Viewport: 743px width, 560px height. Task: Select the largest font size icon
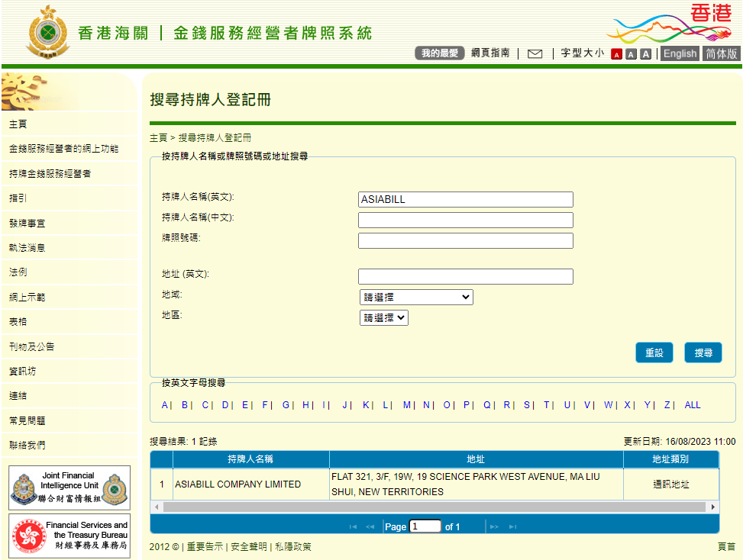pos(644,53)
